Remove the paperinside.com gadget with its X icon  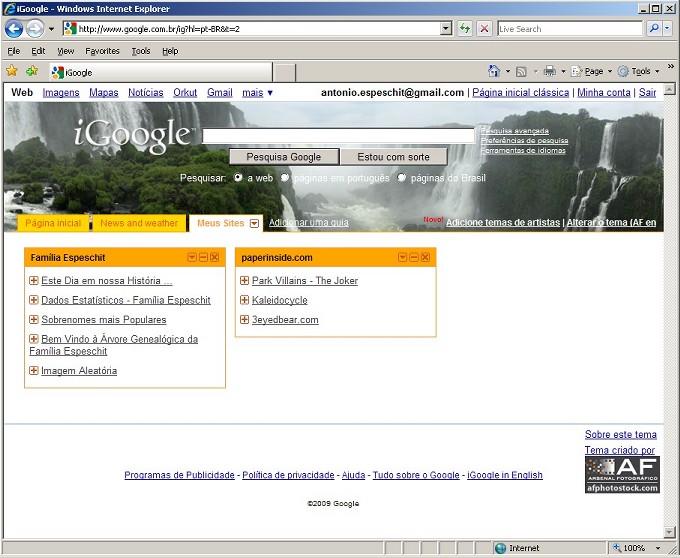click(426, 258)
